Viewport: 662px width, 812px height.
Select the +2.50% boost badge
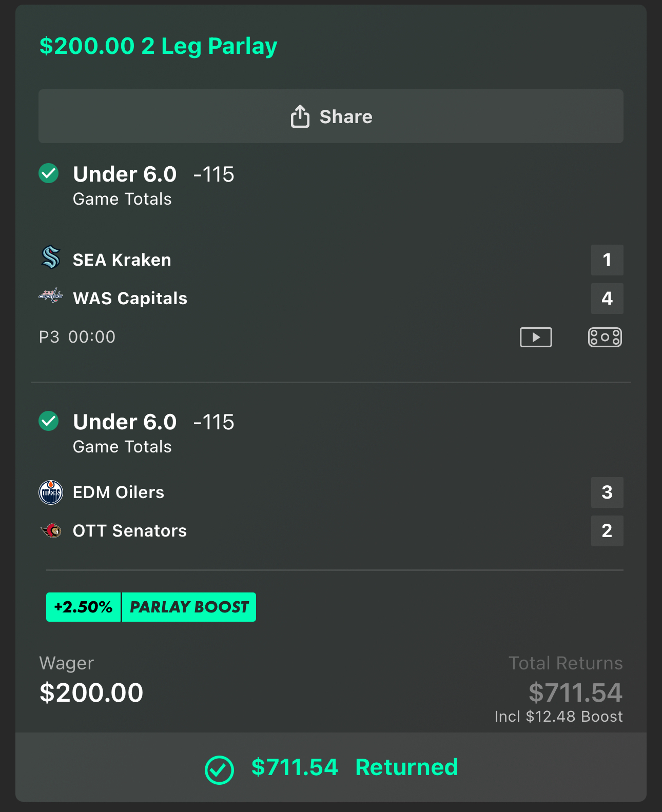coord(83,607)
